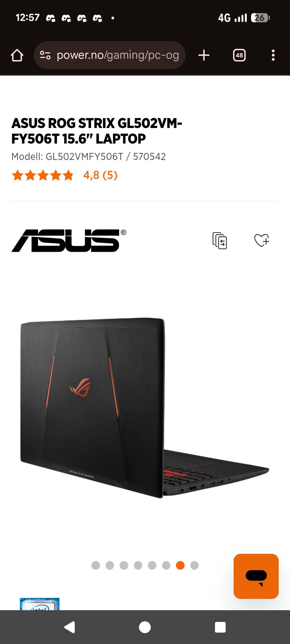Select the last image carousel dot
This screenshot has width=290, height=644.
[x=195, y=565]
